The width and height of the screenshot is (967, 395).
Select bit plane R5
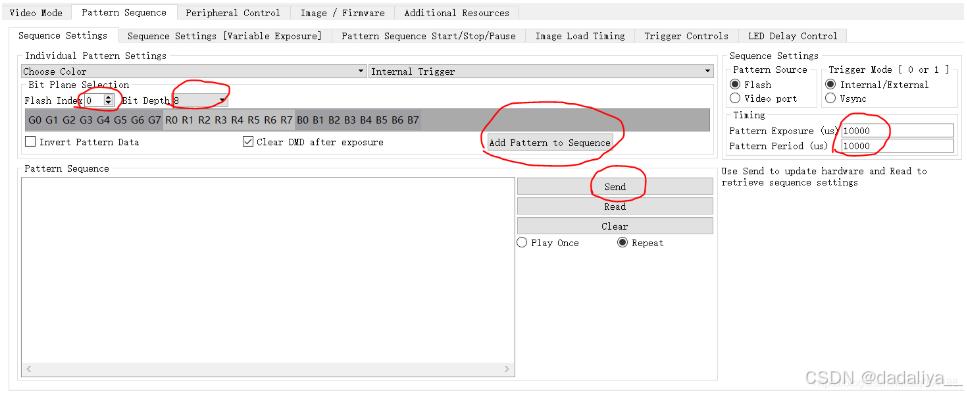(x=253, y=120)
